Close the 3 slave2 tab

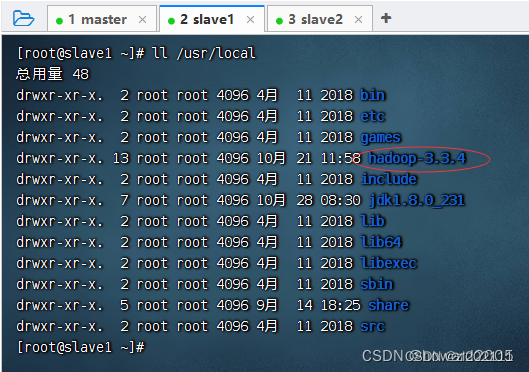[359, 20]
